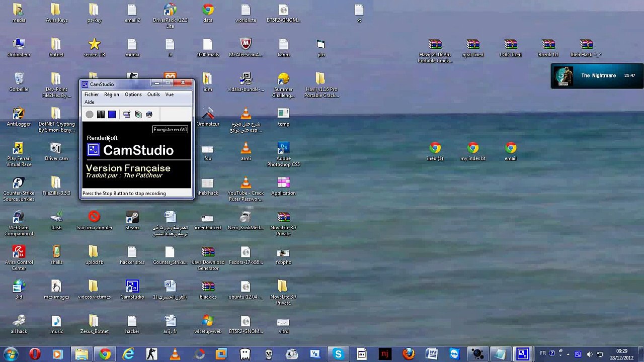Viewport: 644px width, 362px height.
Task: Select the AntiLogger desktop shortcut
Action: point(19,117)
